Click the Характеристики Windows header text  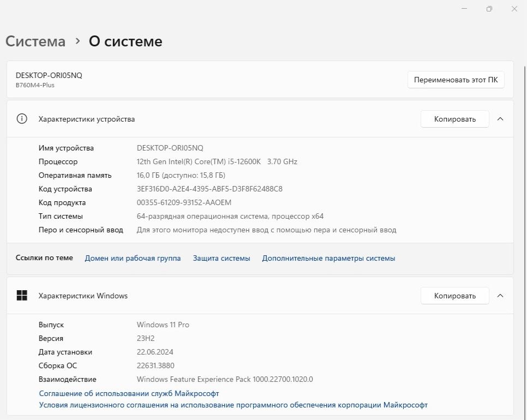click(x=83, y=296)
